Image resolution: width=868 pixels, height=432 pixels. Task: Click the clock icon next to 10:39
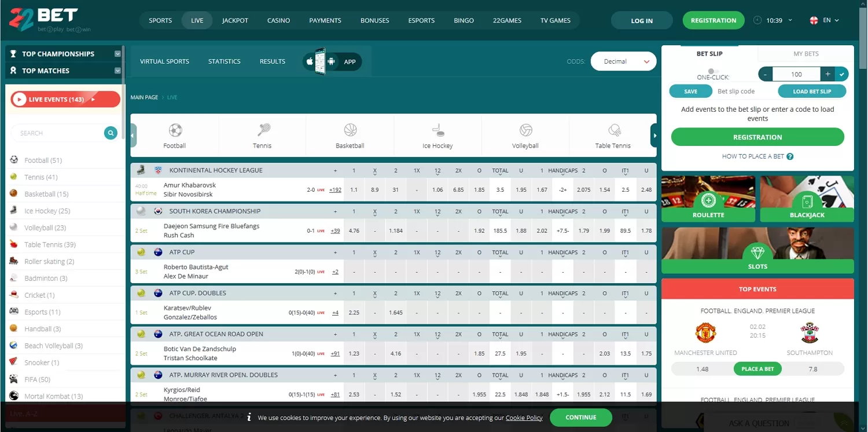[x=757, y=20]
